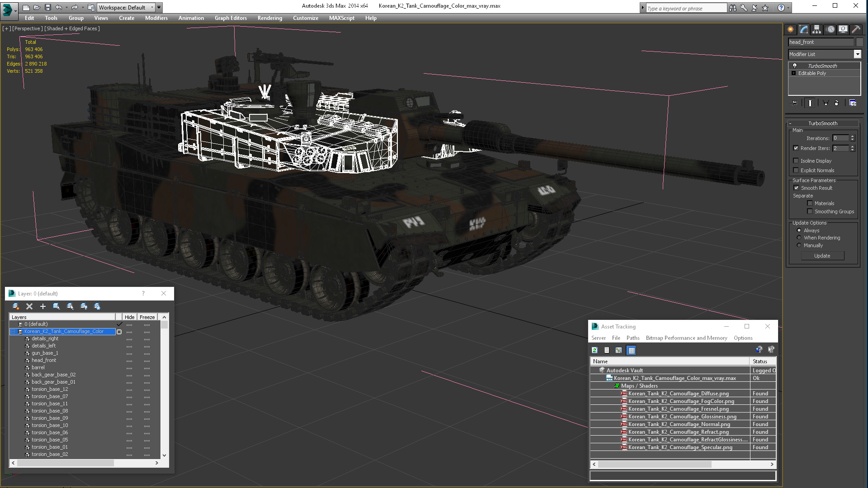This screenshot has width=868, height=488.
Task: Click the Pin Stack icon
Action: [794, 103]
